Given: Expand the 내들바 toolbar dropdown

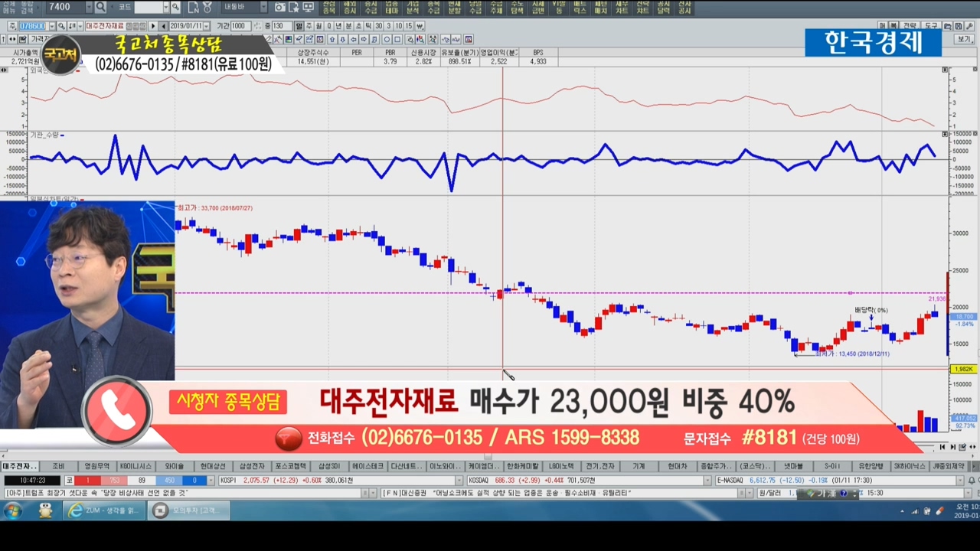Looking at the screenshot, I should point(263,8).
